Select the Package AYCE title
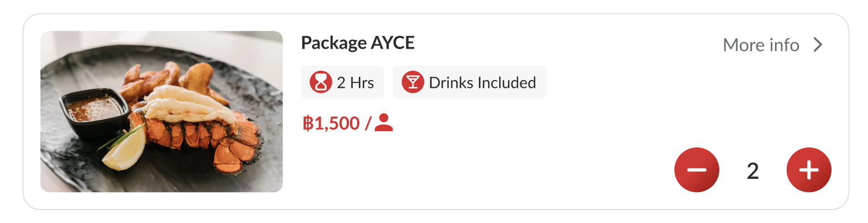Image resolution: width=868 pixels, height=223 pixels. pos(358,43)
